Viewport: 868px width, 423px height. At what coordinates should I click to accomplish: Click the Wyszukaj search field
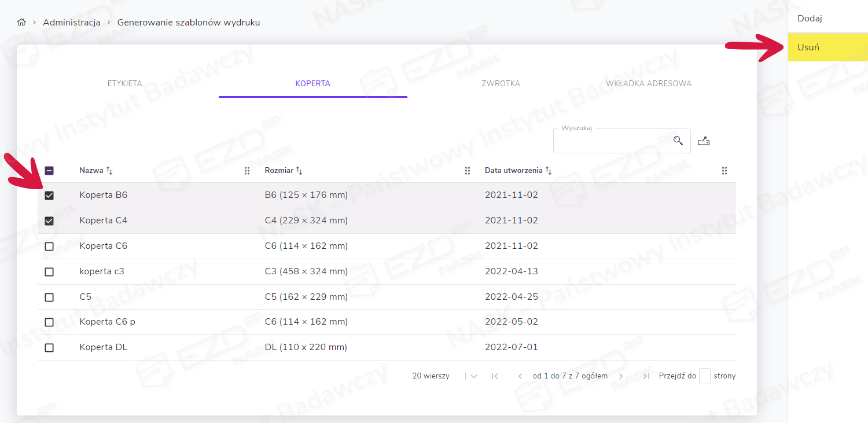coord(610,141)
